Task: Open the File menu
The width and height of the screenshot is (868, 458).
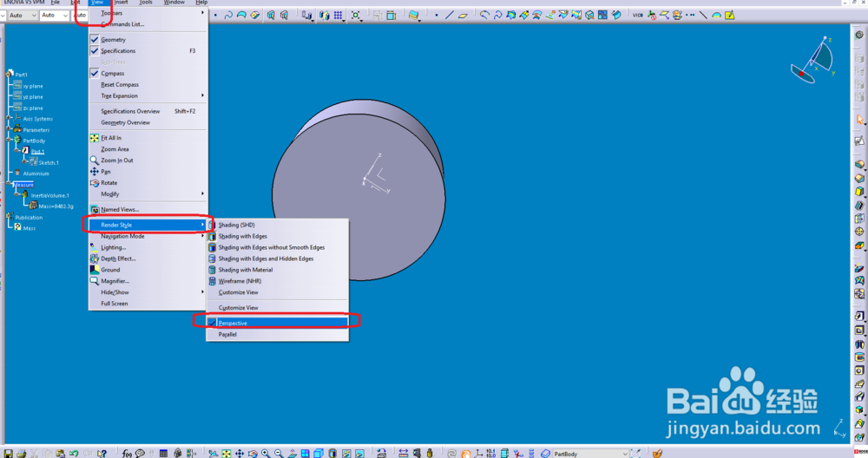Action: click(x=56, y=3)
